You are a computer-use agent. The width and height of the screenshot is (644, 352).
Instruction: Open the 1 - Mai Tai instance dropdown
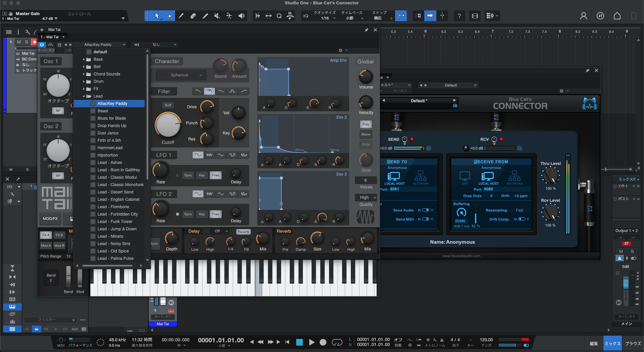[x=53, y=37]
